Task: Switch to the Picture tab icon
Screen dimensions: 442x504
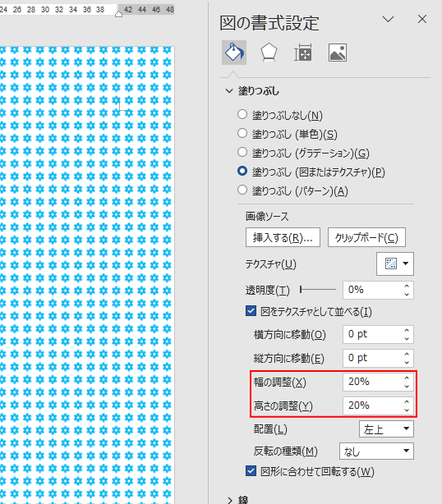Action: [x=338, y=53]
